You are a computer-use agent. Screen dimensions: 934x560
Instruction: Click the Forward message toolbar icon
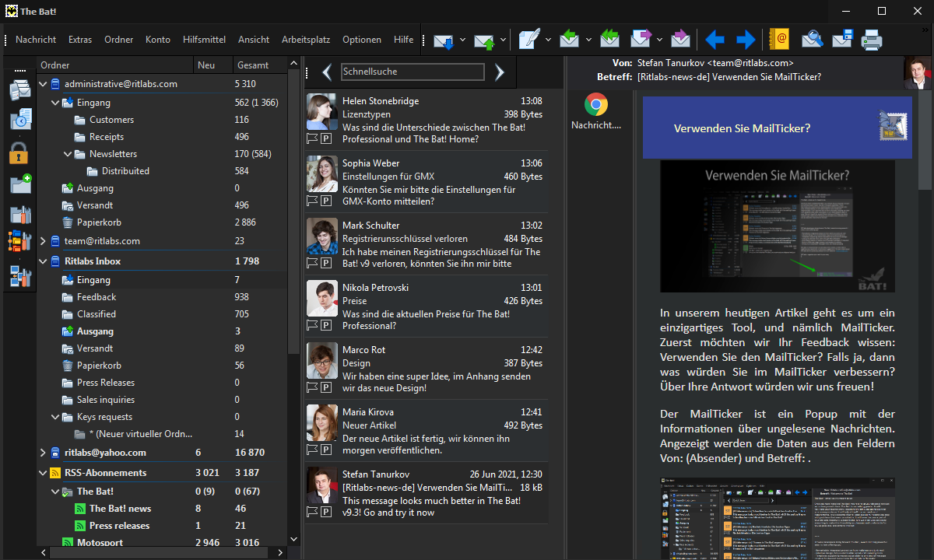641,40
